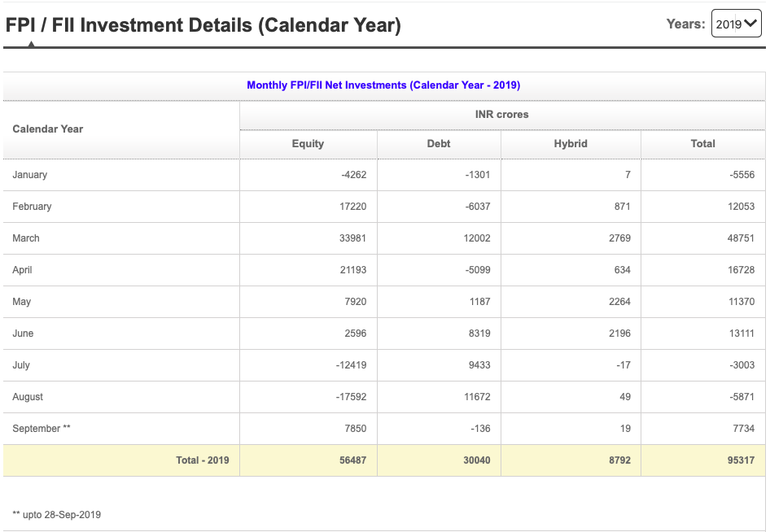Click total equity figure 56487
770x532 pixels.
tap(353, 460)
